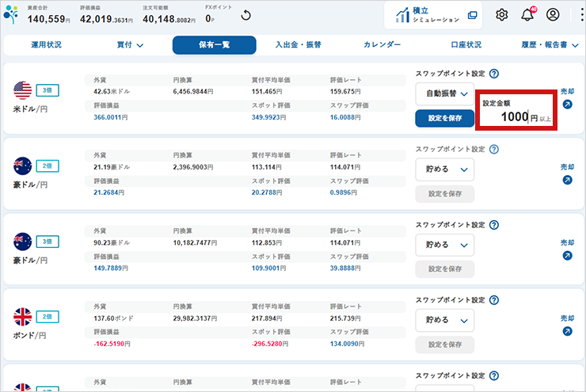Click the US flag for 米ドル/円
The height and width of the screenshot is (392, 586).
coord(22,90)
